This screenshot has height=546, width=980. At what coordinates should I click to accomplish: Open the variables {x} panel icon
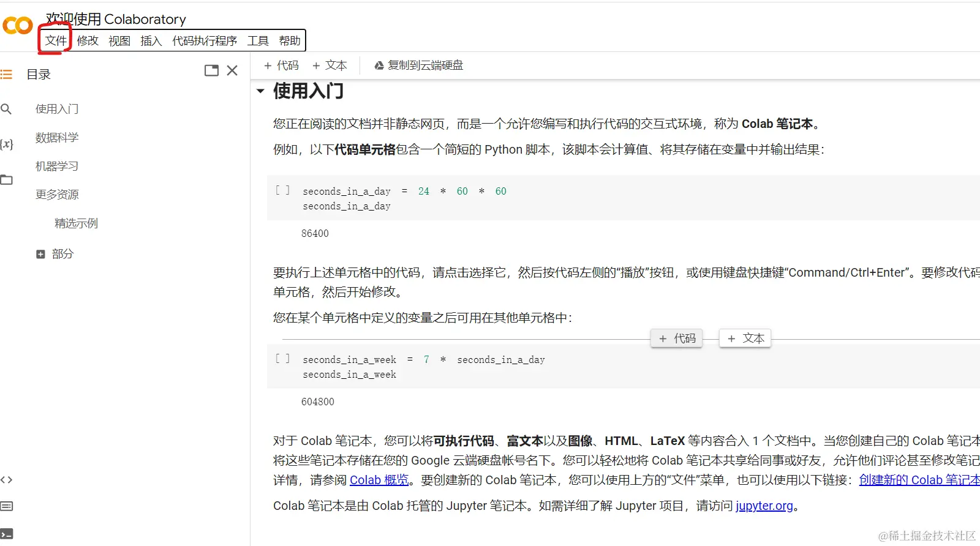(x=6, y=144)
